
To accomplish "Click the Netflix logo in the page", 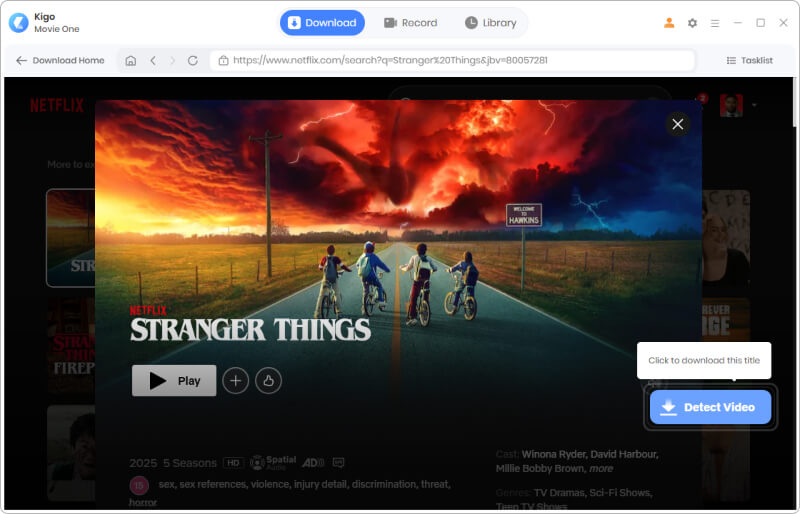I will tap(57, 105).
